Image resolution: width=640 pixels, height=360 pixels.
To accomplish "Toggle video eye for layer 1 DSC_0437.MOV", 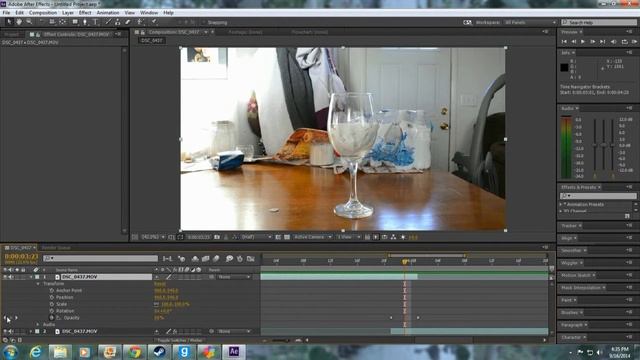I will point(5,277).
